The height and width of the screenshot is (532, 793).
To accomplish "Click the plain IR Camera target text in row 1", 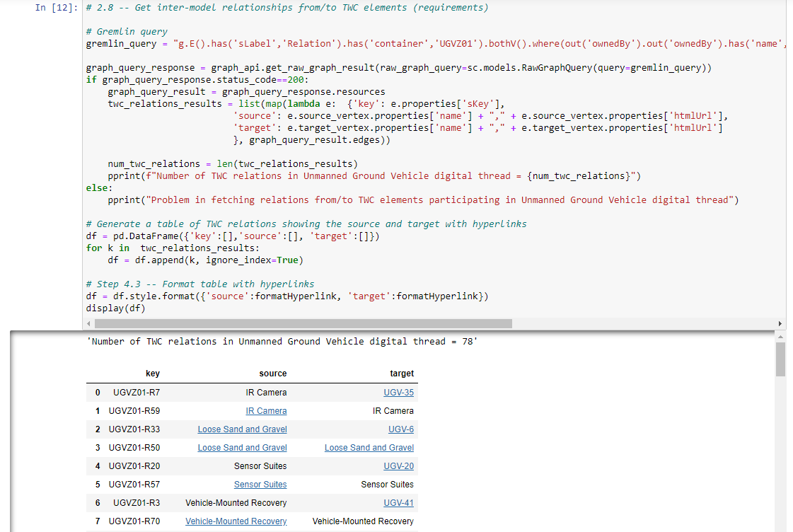I will pyautogui.click(x=393, y=411).
